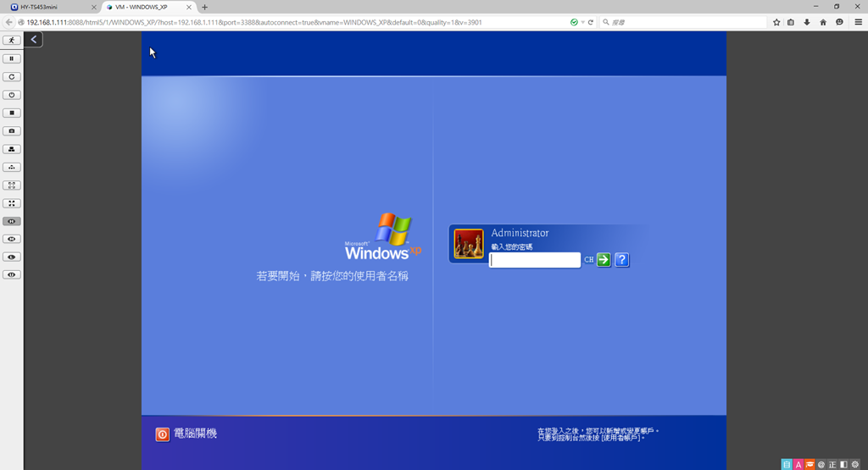Click the red power icon on the login screen

pos(162,434)
